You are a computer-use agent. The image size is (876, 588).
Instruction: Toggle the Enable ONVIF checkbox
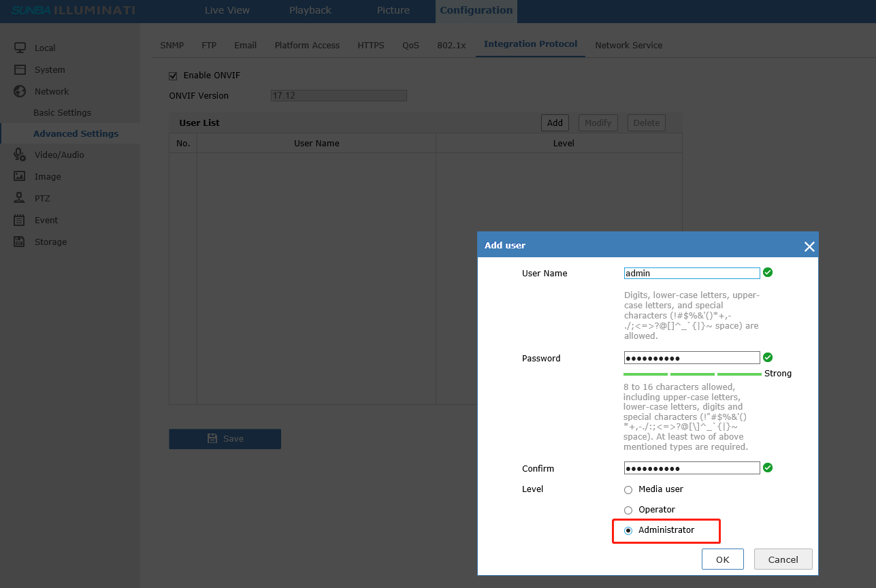click(173, 76)
